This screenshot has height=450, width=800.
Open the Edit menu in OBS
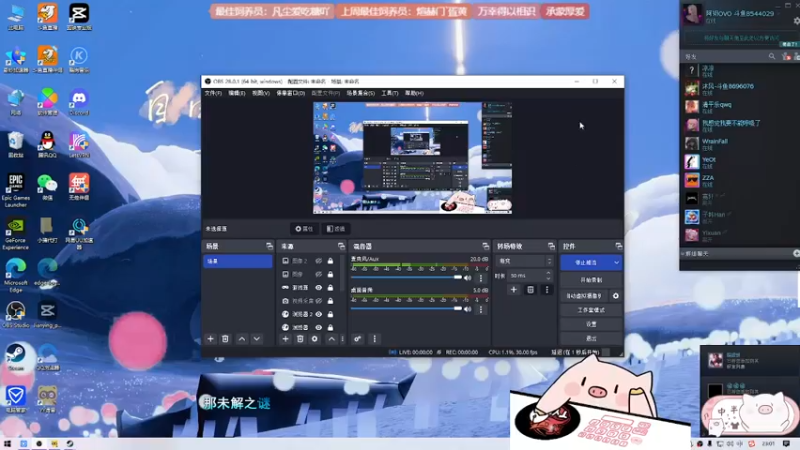(236, 93)
